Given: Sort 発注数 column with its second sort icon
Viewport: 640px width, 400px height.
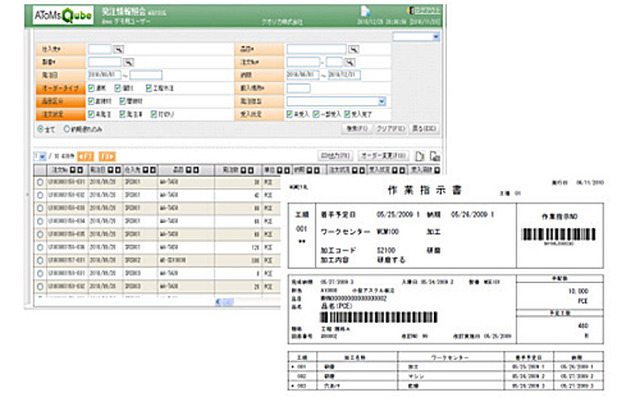Looking at the screenshot, I should click(x=251, y=170).
